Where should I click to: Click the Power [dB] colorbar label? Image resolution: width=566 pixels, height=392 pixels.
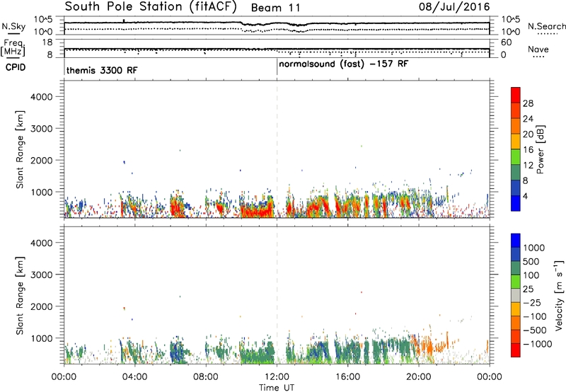point(540,149)
